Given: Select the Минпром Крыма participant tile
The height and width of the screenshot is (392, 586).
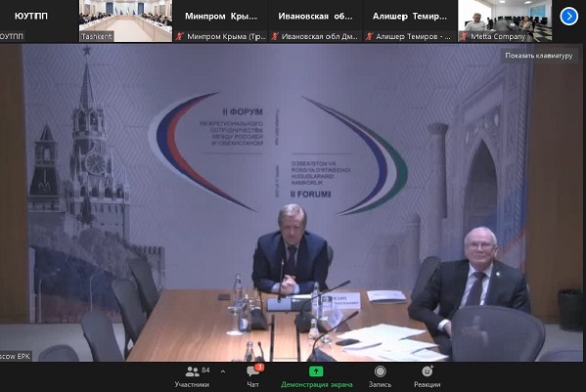Looking at the screenshot, I should 220,21.
